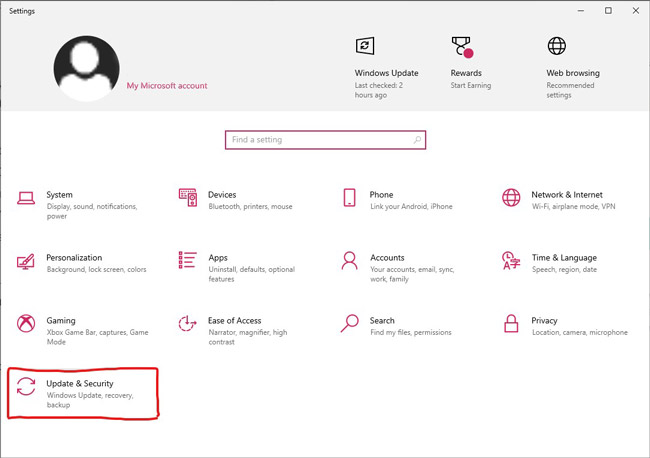
Task: Click 'Uninstall, defaults, optional features' description
Action: (x=252, y=274)
